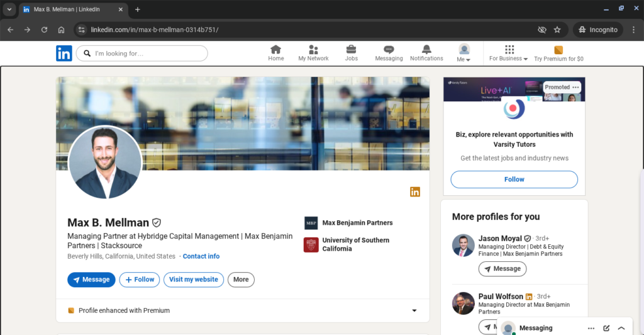Click Paul Wolfson's profile picture
Image resolution: width=644 pixels, height=335 pixels.
point(464,304)
